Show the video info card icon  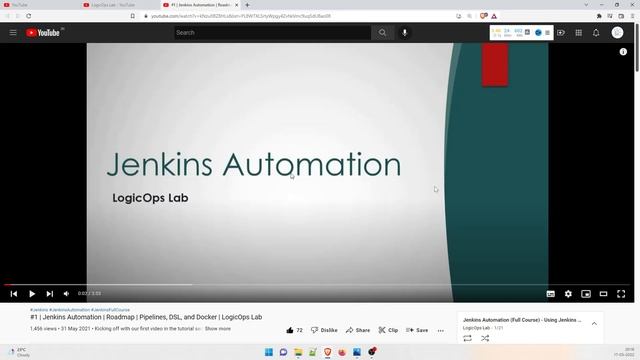(623, 52)
